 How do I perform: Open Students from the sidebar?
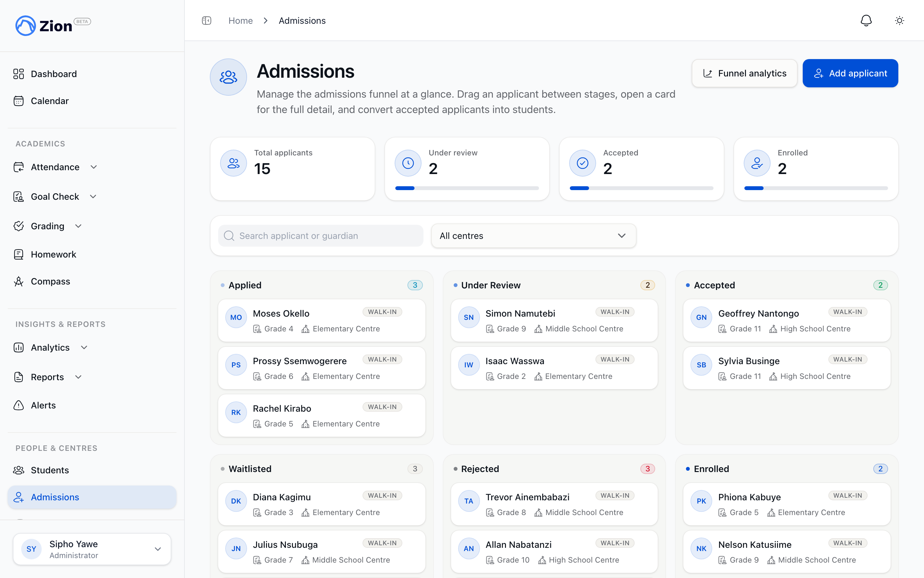tap(92, 470)
